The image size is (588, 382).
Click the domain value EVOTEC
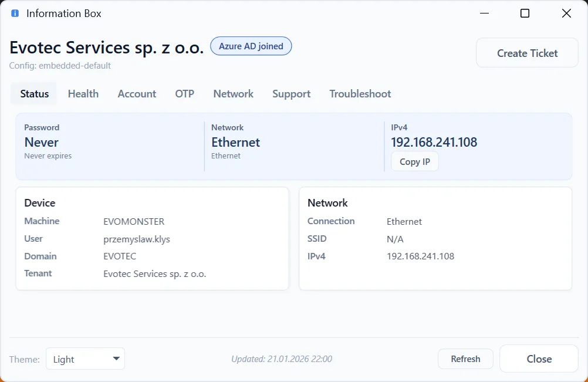[120, 256]
